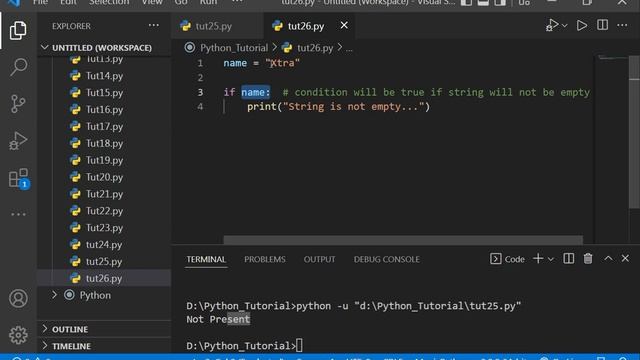This screenshot has height=360, width=640.
Task: Click the Debug Python File run icon
Action: click(x=552, y=25)
